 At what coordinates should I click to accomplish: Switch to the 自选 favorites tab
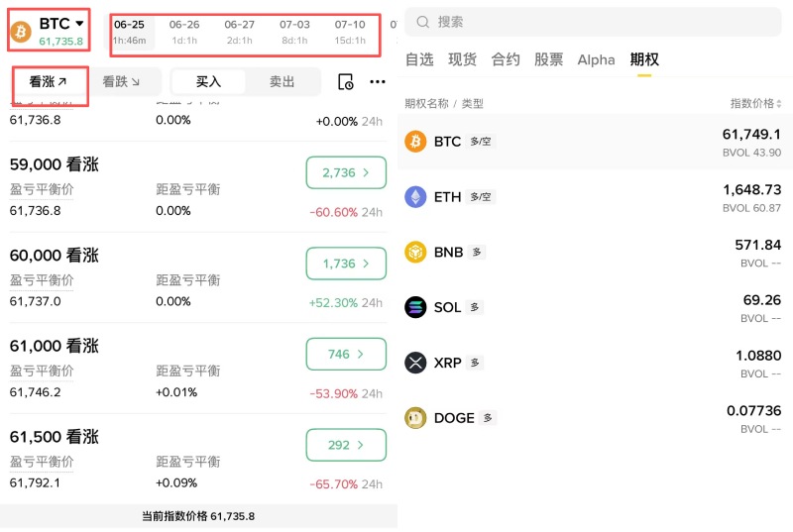(419, 59)
